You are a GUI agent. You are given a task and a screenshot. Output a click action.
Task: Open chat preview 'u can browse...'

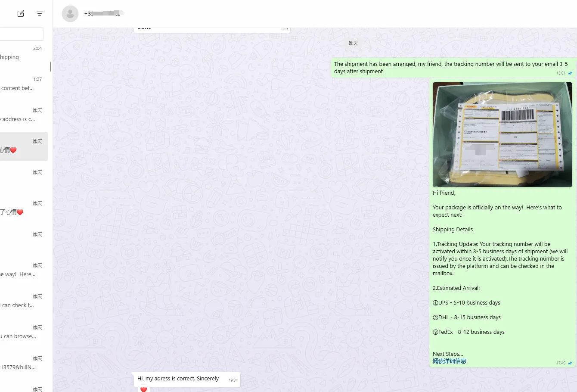[x=18, y=336]
